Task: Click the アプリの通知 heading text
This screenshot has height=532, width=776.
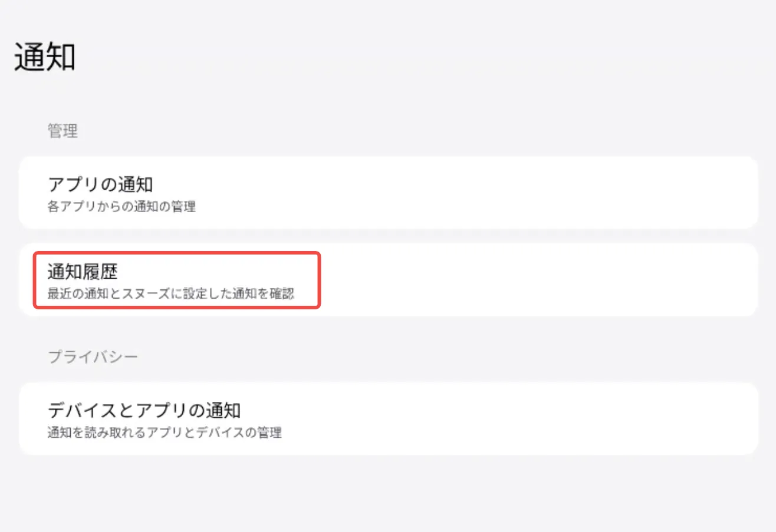Action: [x=100, y=184]
